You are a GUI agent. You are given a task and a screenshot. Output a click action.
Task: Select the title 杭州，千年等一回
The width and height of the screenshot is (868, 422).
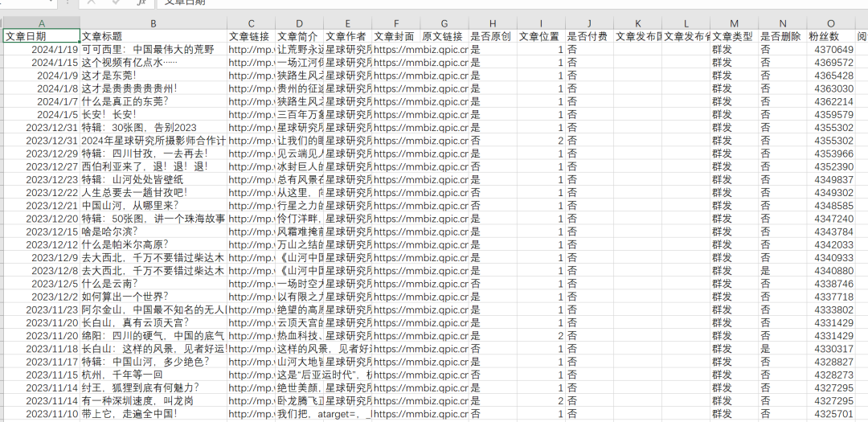pos(154,375)
